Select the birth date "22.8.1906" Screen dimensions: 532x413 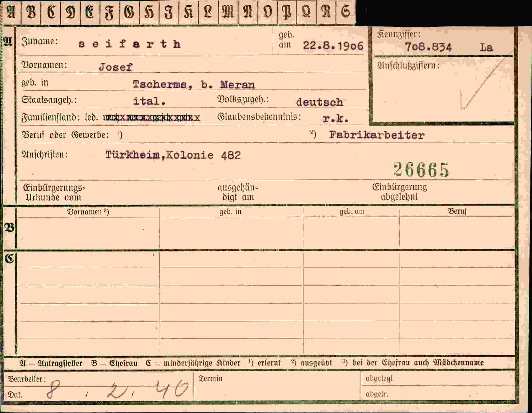point(333,46)
